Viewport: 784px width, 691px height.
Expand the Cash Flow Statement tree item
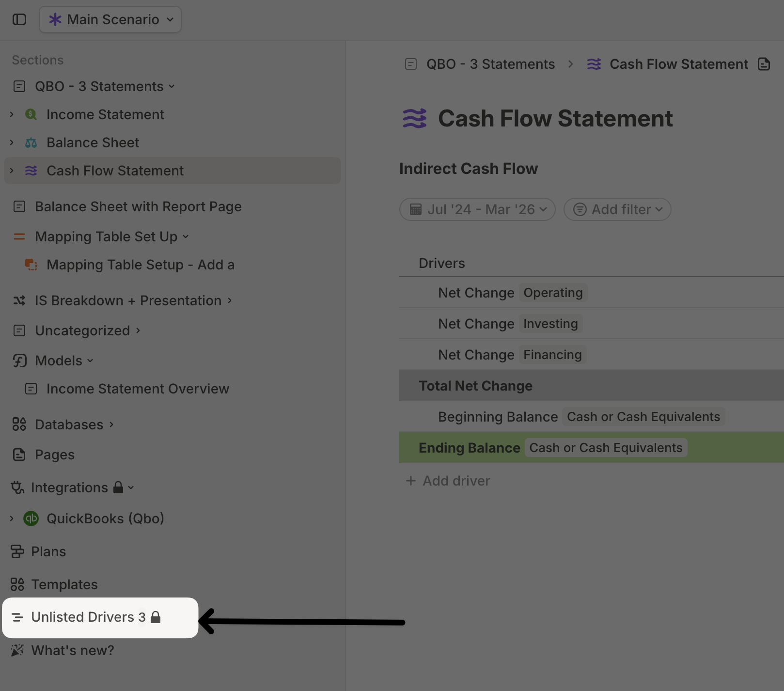(x=12, y=171)
